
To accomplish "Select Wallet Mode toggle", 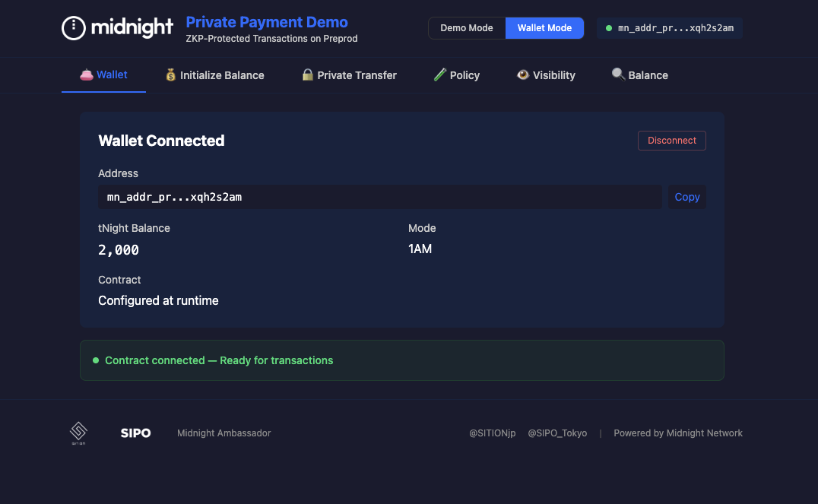I will pos(544,28).
